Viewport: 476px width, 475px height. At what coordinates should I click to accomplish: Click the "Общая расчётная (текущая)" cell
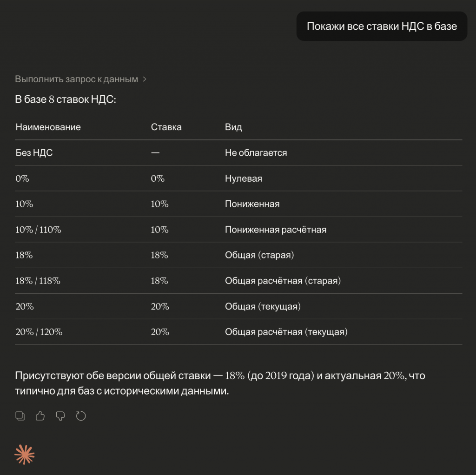pyautogui.click(x=286, y=332)
